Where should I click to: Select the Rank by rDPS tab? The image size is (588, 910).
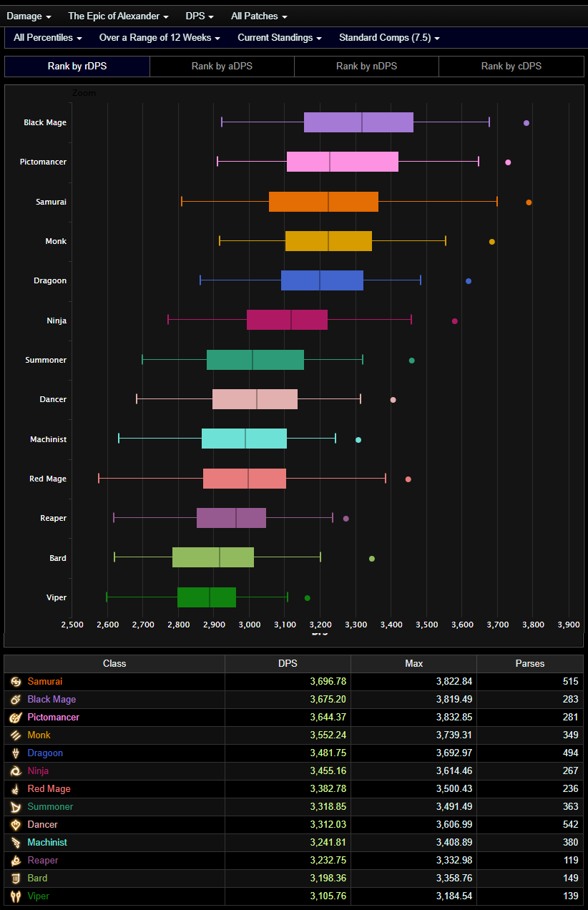point(77,67)
